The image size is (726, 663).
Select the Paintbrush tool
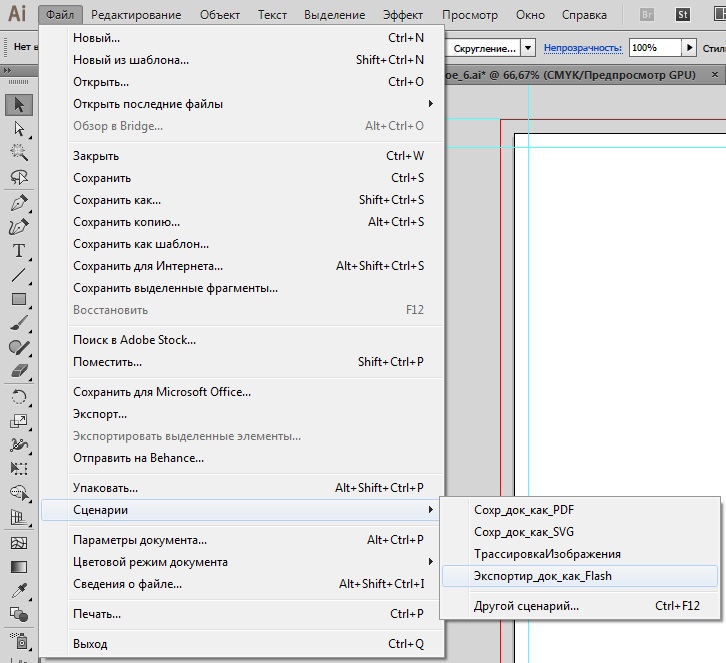[19, 323]
